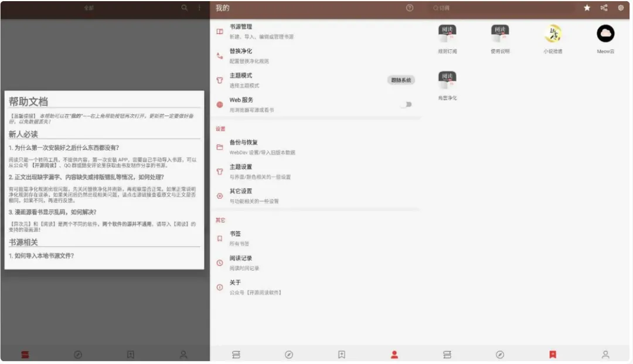Open the 跟随系统 theme mode selector
The image size is (633, 364).
click(x=401, y=80)
